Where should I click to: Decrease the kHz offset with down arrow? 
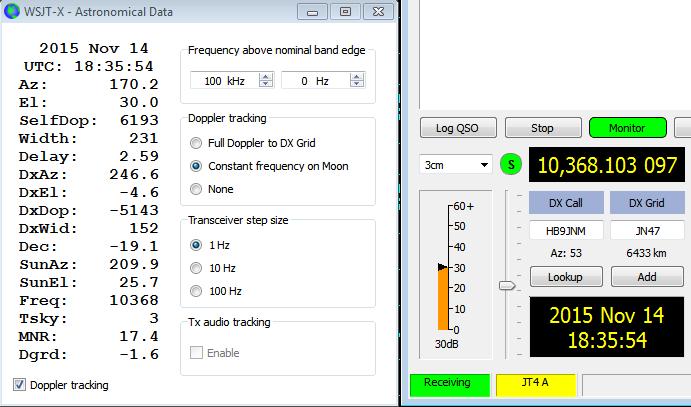point(265,84)
